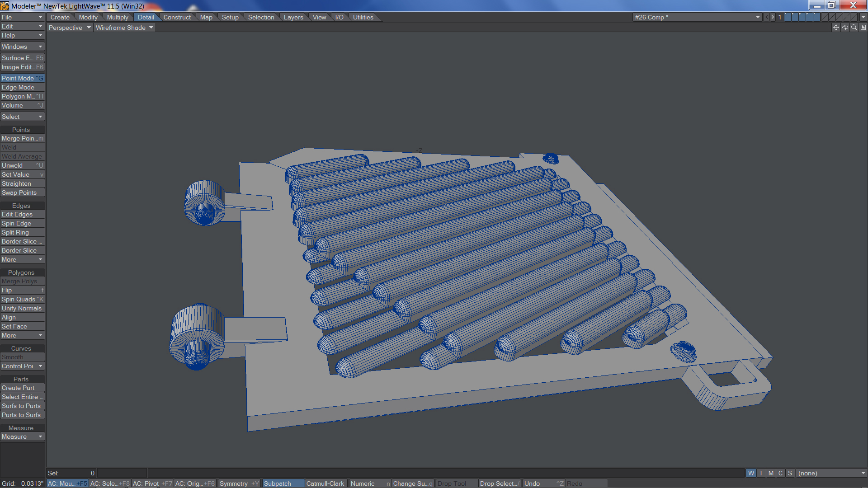The width and height of the screenshot is (868, 488).
Task: Select Selection set S button
Action: coord(790,473)
